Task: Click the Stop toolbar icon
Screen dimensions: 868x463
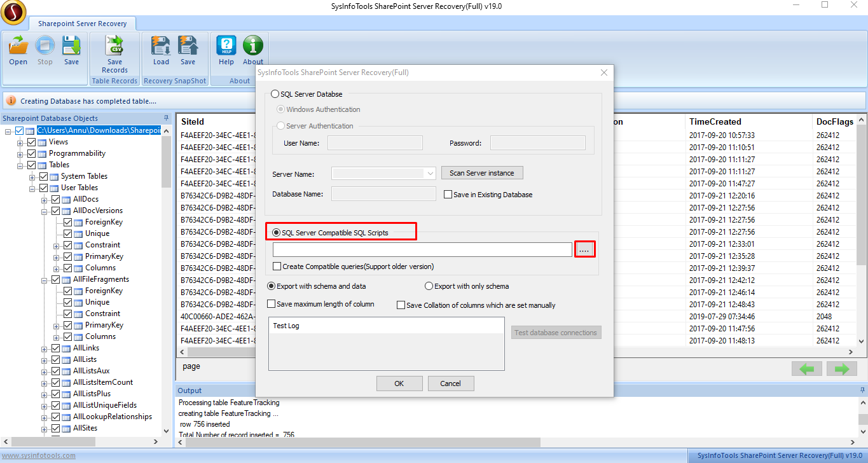Action: pos(45,46)
